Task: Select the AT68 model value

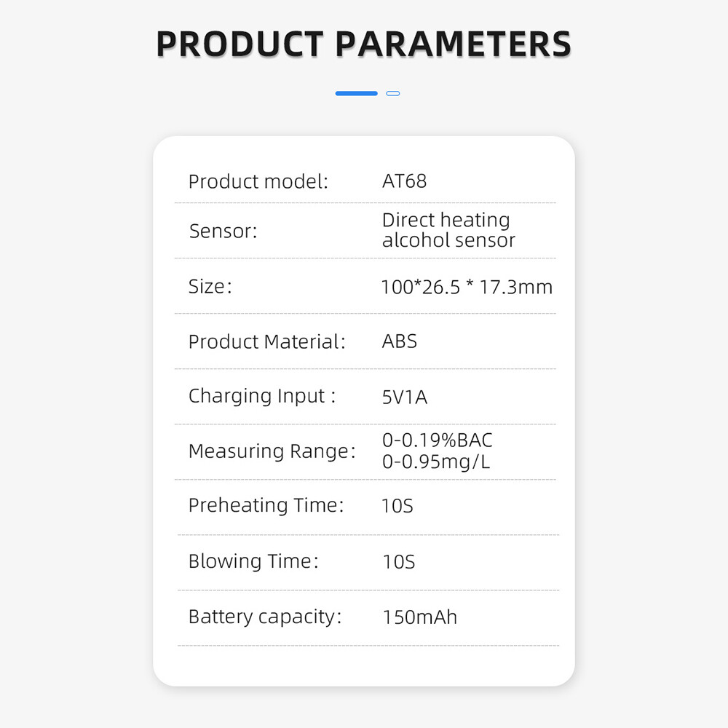Action: click(x=404, y=181)
